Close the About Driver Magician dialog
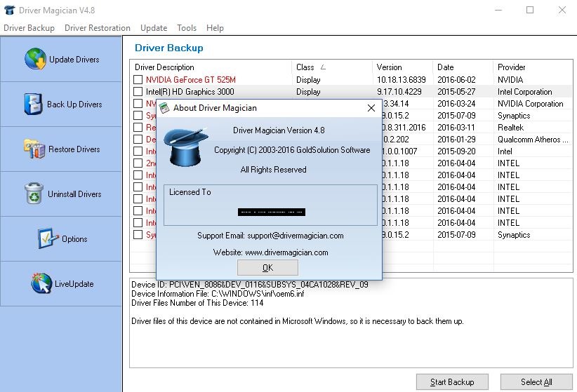Screen dimensions: 577x392 (x=371, y=108)
